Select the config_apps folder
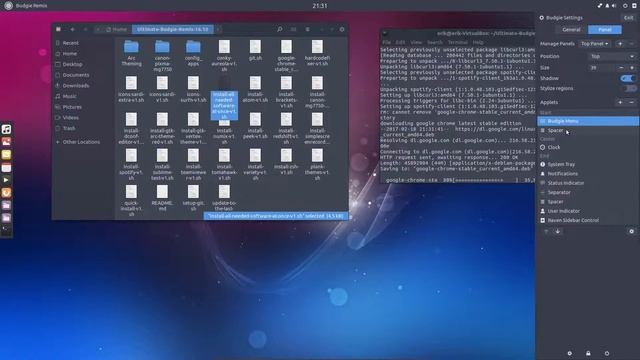Image resolution: width=640 pixels, height=360 pixels. pyautogui.click(x=193, y=53)
